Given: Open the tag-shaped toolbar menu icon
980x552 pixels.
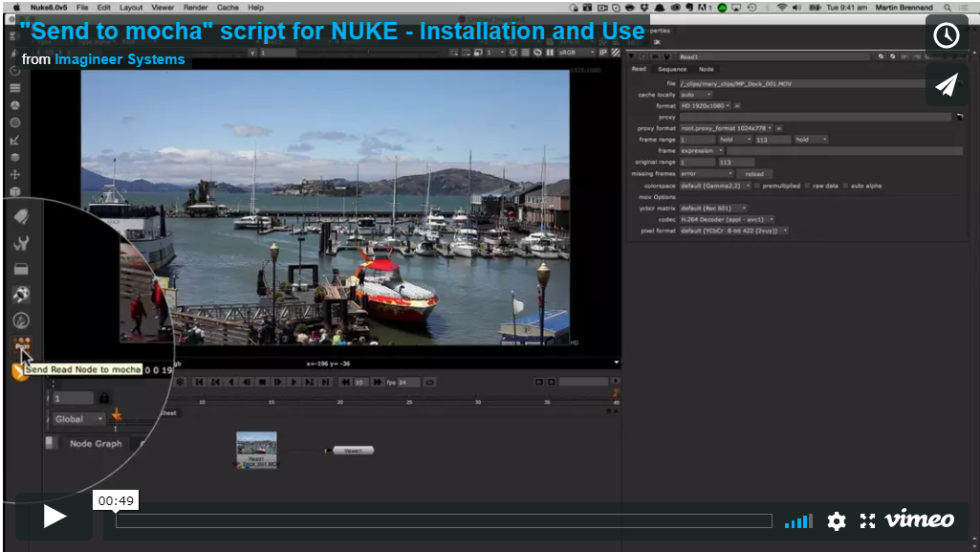Looking at the screenshot, I should (x=21, y=216).
